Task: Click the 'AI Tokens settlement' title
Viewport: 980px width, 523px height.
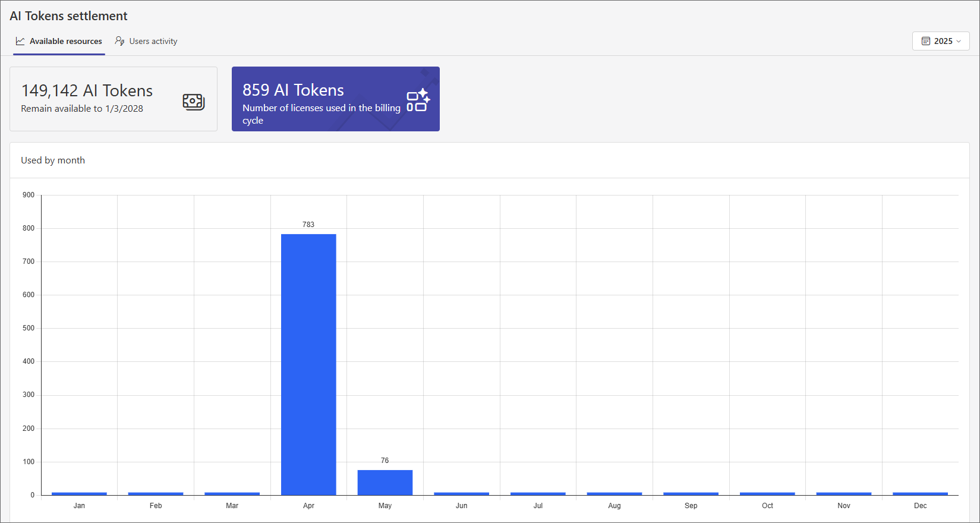Action: click(x=68, y=16)
